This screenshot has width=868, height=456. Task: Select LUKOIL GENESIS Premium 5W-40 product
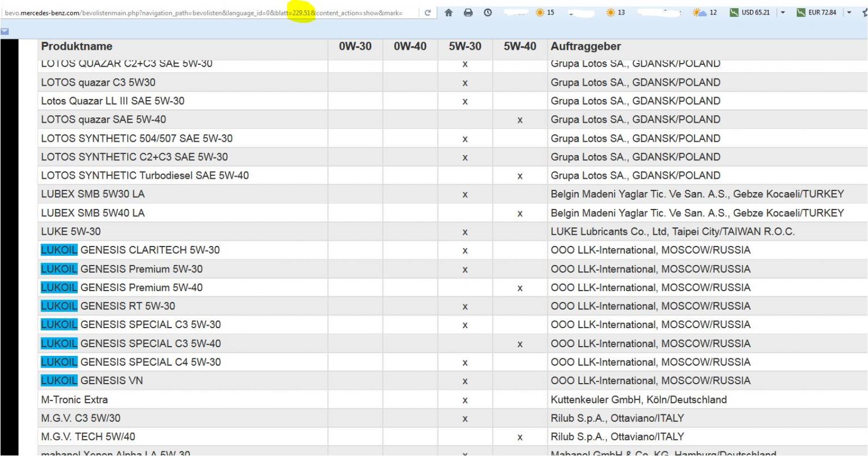coord(122,288)
